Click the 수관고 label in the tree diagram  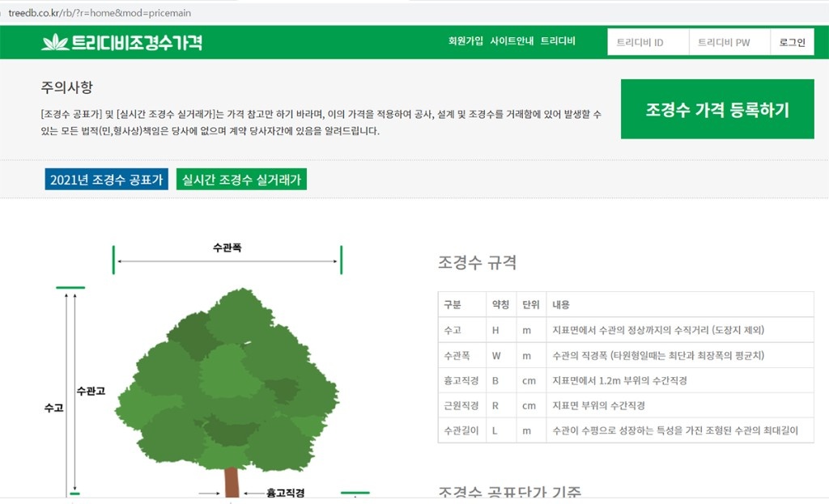click(x=90, y=391)
